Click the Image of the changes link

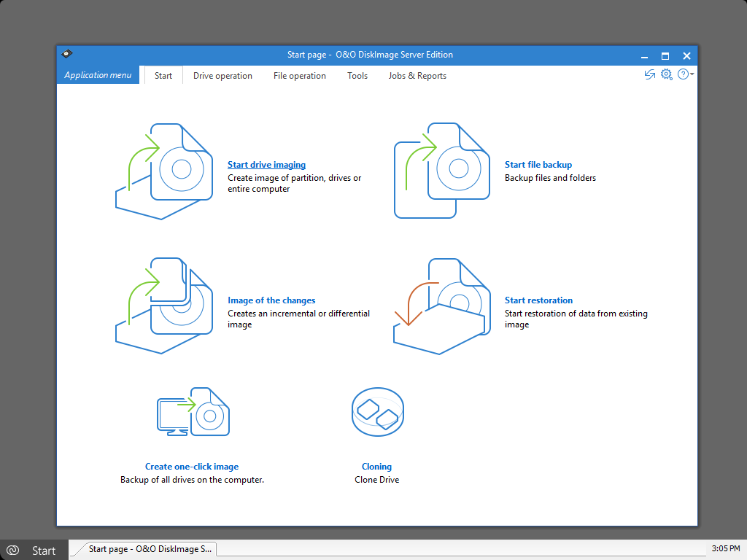[x=271, y=300]
